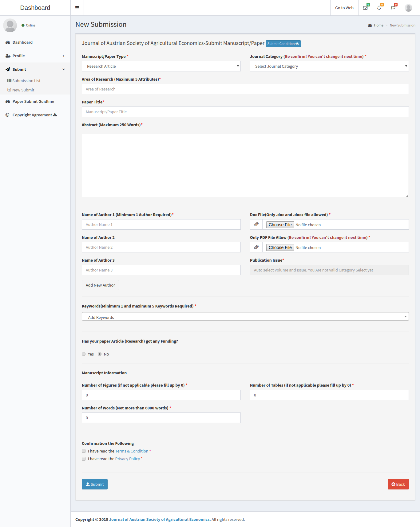Click the Copyright Agreement copyright symbol icon

point(7,115)
